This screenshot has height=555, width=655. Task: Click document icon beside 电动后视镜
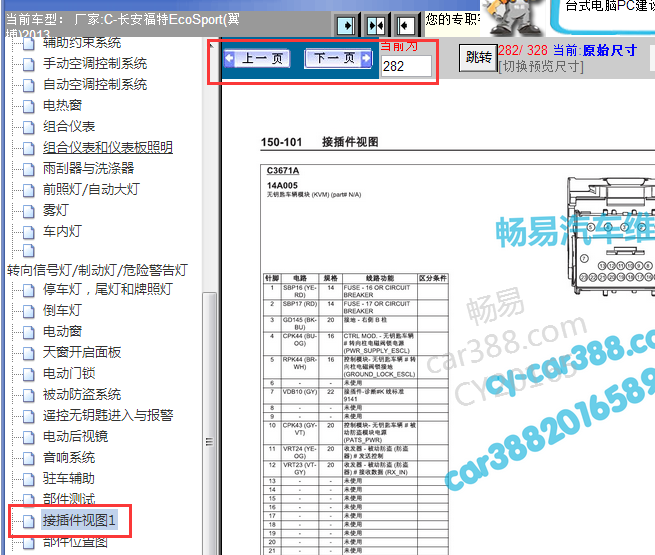(28, 437)
